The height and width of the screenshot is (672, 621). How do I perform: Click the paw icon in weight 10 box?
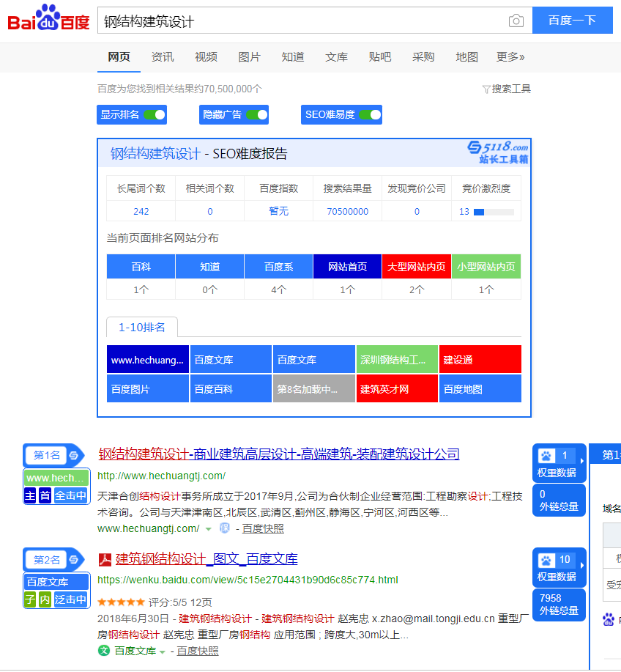[x=546, y=560]
